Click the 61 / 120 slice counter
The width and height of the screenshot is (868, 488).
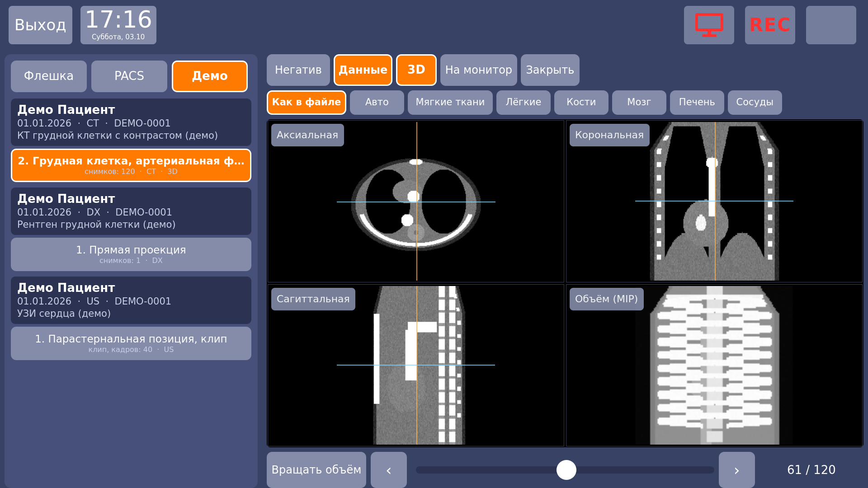pos(811,470)
